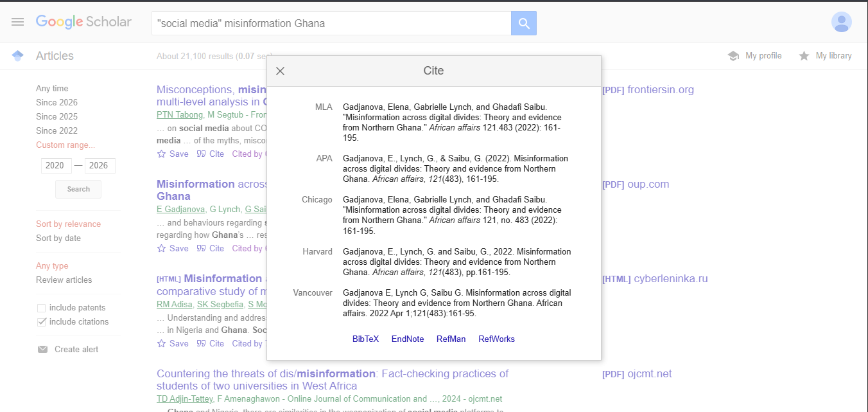Open author E Gadjanova profile
The width and height of the screenshot is (868, 412).
(180, 210)
